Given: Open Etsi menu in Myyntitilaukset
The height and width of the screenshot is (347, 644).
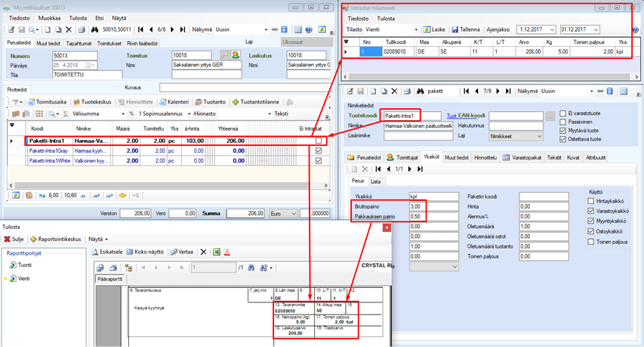Looking at the screenshot, I should tap(100, 18).
